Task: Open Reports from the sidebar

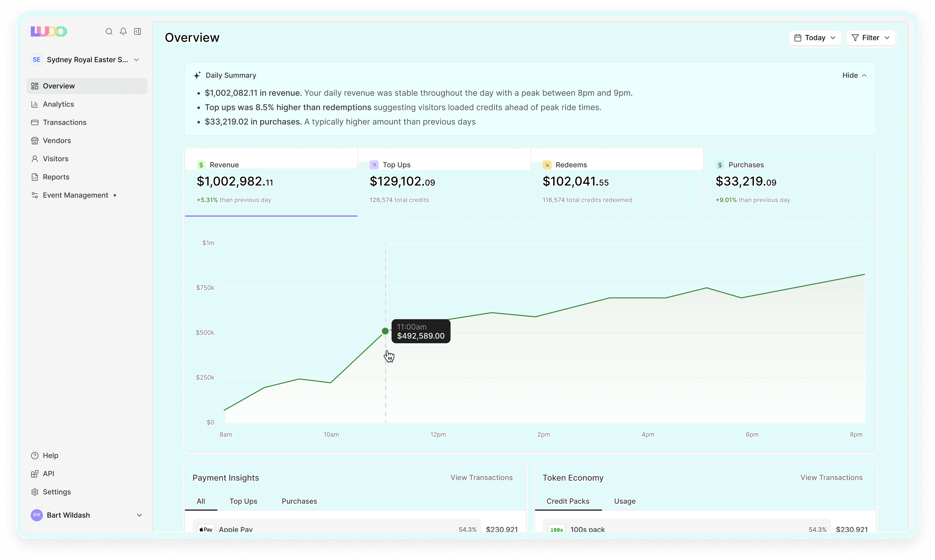Action: coord(56,177)
